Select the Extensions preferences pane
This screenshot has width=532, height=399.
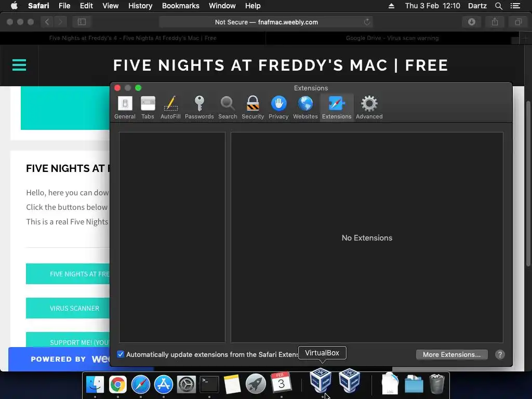(337, 108)
